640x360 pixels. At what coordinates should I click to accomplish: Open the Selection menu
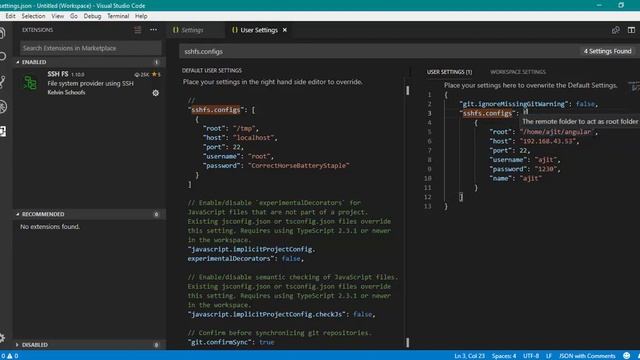point(33,16)
